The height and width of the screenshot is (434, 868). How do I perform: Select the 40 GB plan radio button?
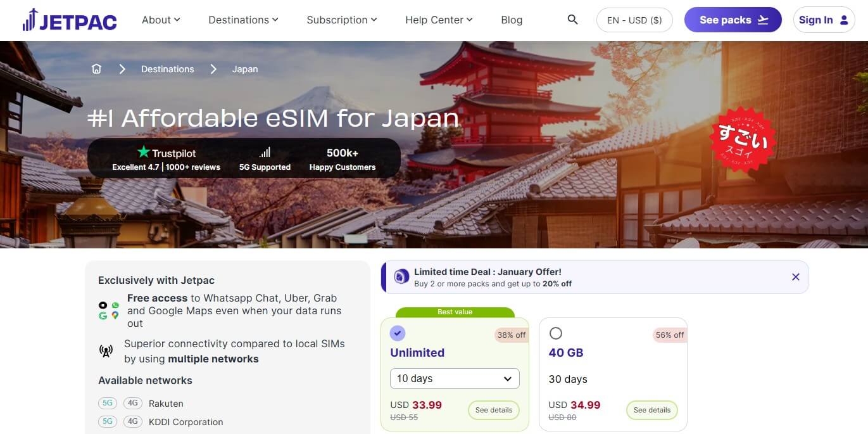click(x=556, y=333)
